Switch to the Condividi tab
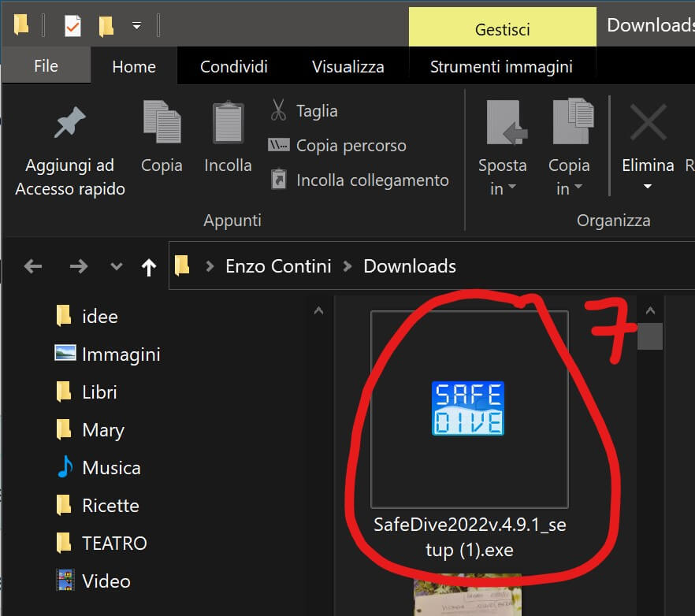Screen dimensions: 695x616 (x=233, y=67)
